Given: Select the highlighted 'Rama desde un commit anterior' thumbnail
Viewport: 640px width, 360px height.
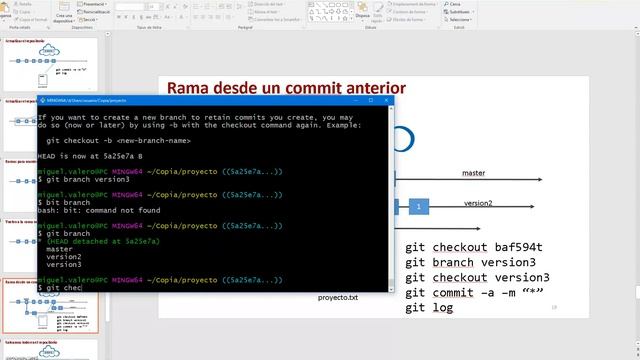Looking at the screenshot, I should pyautogui.click(x=51, y=306).
